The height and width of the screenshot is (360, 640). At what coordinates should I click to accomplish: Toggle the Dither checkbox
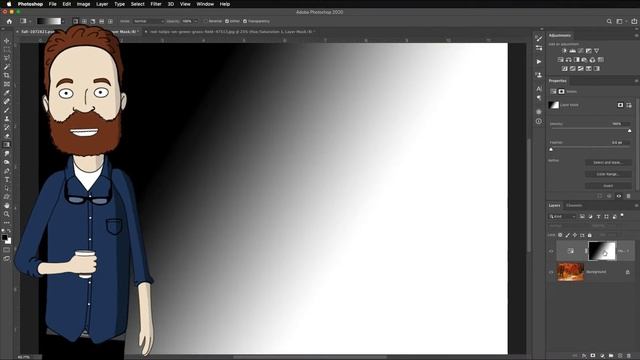227,21
